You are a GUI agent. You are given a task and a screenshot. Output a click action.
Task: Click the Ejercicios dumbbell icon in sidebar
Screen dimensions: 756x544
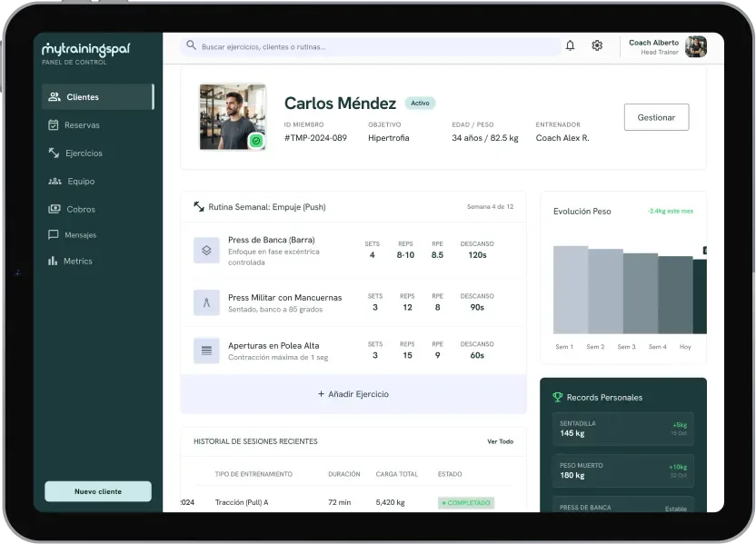click(x=54, y=153)
